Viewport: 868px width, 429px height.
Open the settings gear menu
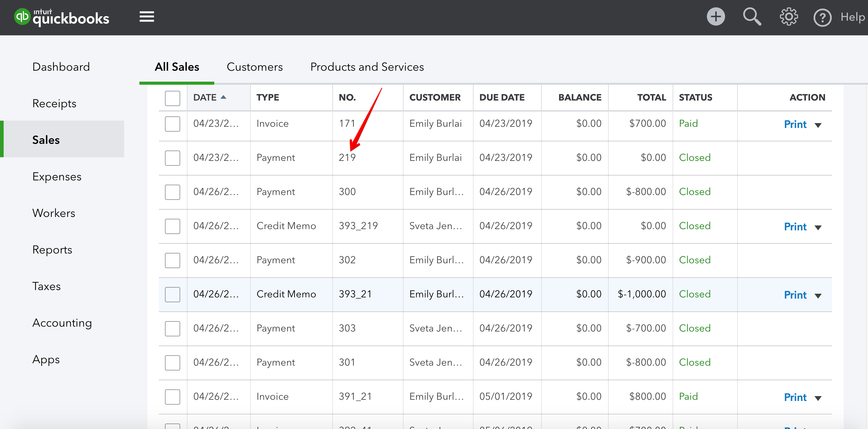(789, 17)
